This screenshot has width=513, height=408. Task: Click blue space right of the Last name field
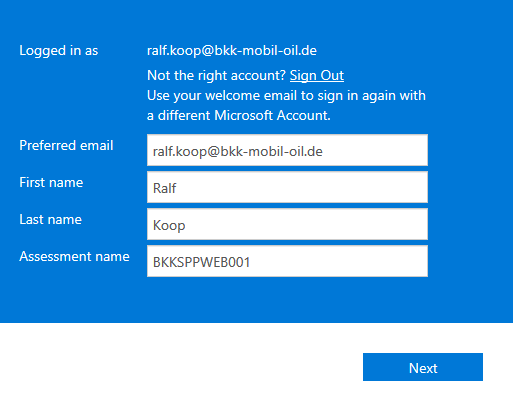470,224
